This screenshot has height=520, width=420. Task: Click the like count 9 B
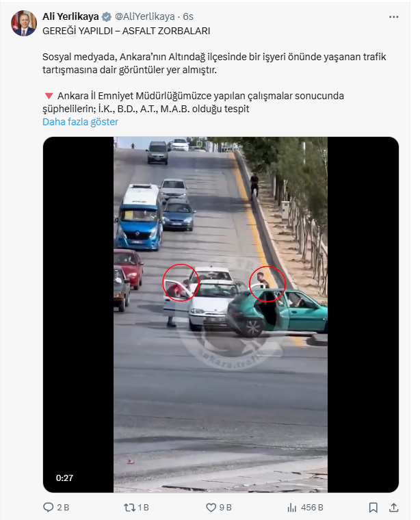[x=226, y=508]
